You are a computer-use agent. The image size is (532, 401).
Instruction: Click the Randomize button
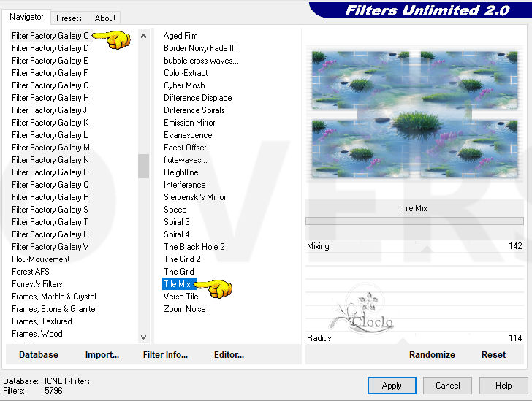(x=432, y=355)
